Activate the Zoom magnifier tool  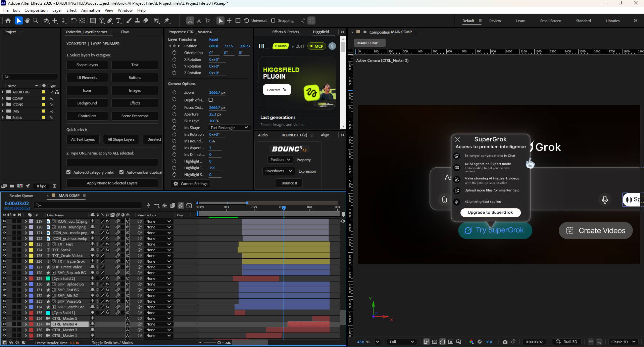tap(36, 21)
